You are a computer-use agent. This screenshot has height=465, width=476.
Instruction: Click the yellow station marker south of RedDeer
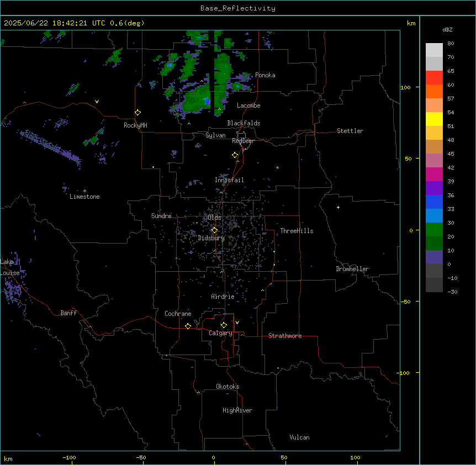(235, 155)
